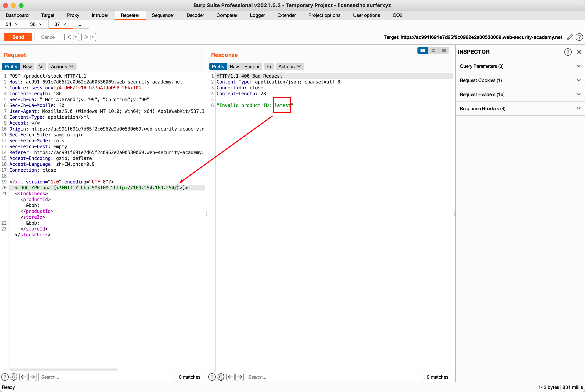Jump to next request search match
Image resolution: width=585 pixels, height=392 pixels.
tap(32, 377)
